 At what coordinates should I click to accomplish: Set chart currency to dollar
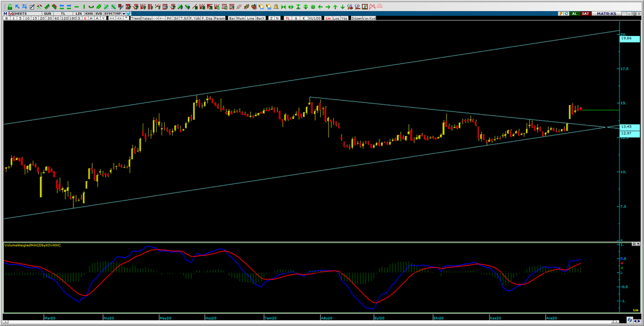296,18
